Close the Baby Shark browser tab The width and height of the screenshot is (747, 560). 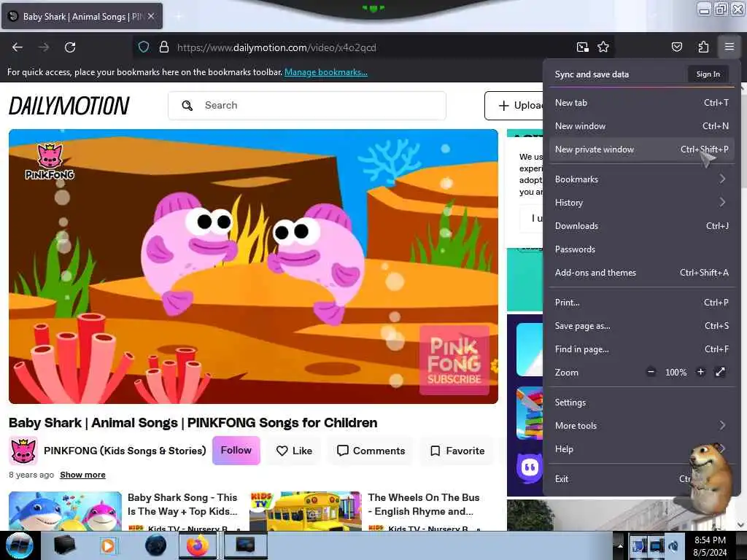pos(151,16)
